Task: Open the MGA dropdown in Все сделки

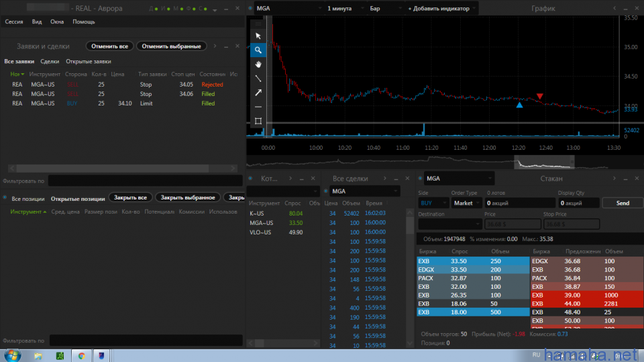Action: [x=364, y=191]
